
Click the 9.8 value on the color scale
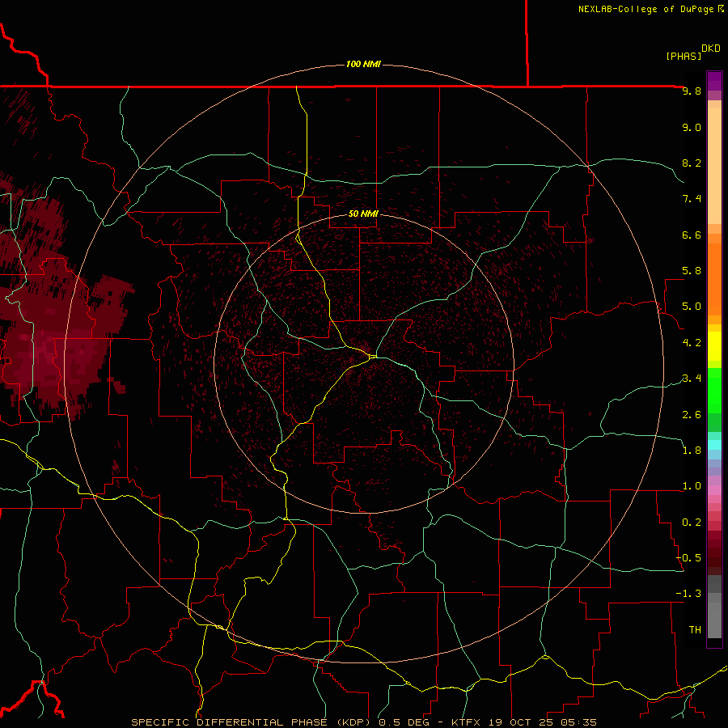pos(692,91)
